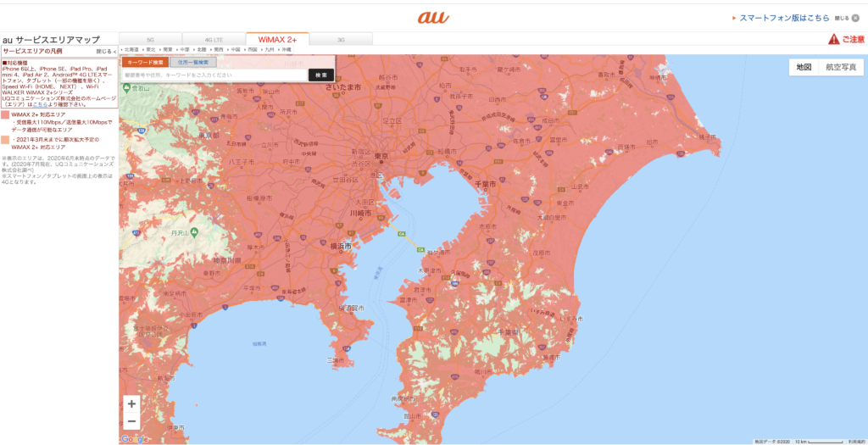The image size is (868, 445).
Task: Click the 館山市 label on the map
Action: pyautogui.click(x=412, y=415)
